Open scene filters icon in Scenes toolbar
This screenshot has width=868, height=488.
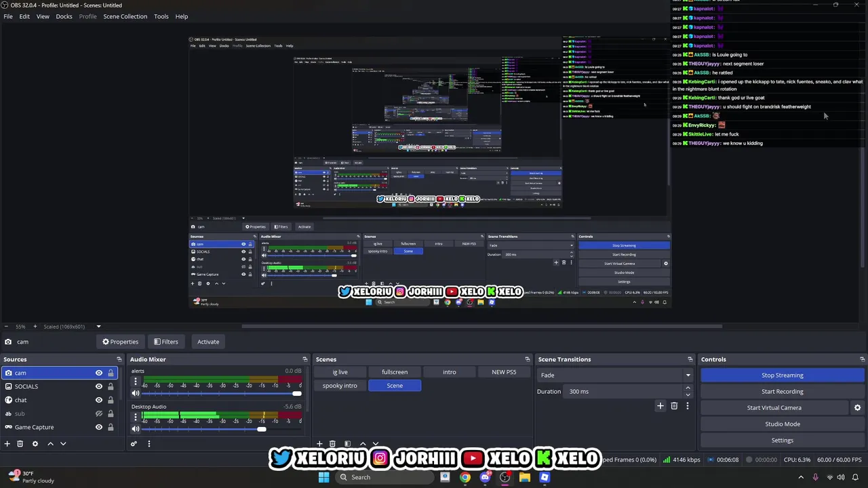(347, 444)
